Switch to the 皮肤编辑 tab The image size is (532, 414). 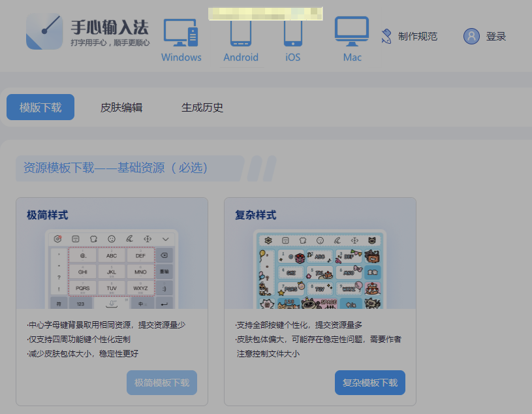coord(121,108)
